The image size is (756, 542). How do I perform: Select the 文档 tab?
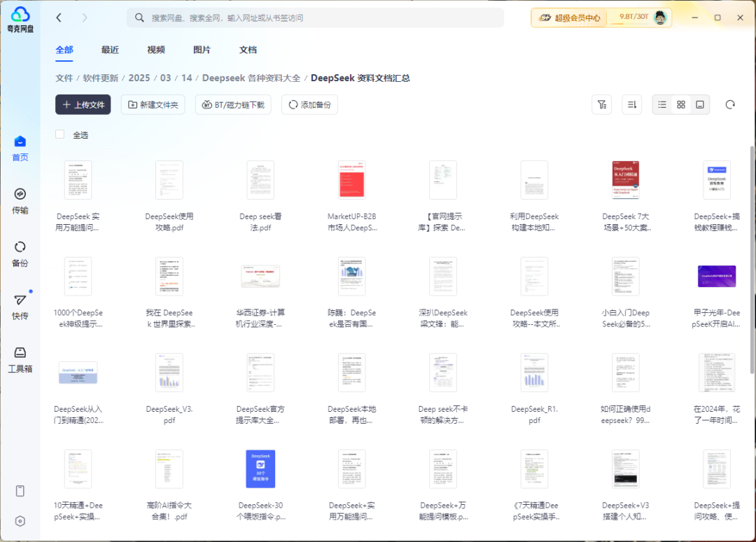248,50
